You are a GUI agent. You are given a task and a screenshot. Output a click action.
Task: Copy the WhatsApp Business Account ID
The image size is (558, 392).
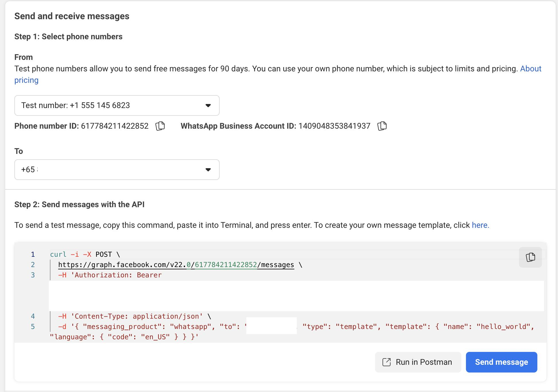click(382, 126)
